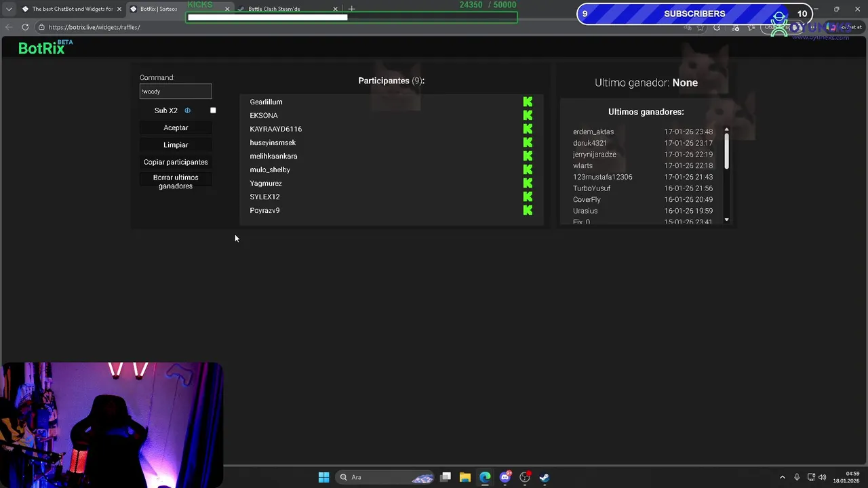
Task: Open Discord from the taskbar
Action: click(505, 477)
